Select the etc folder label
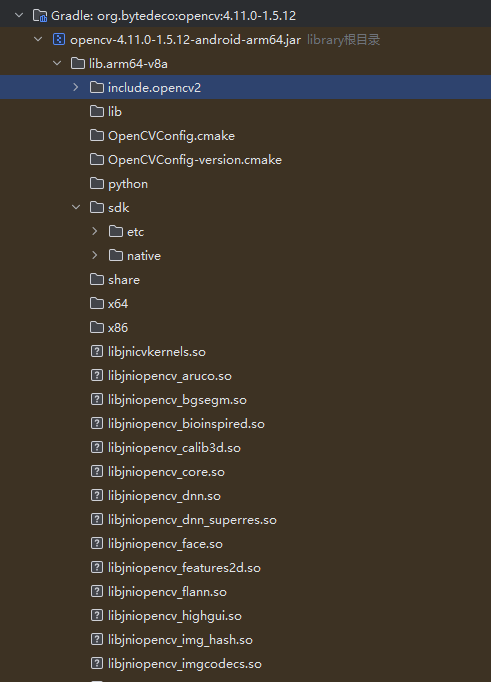 pos(135,232)
